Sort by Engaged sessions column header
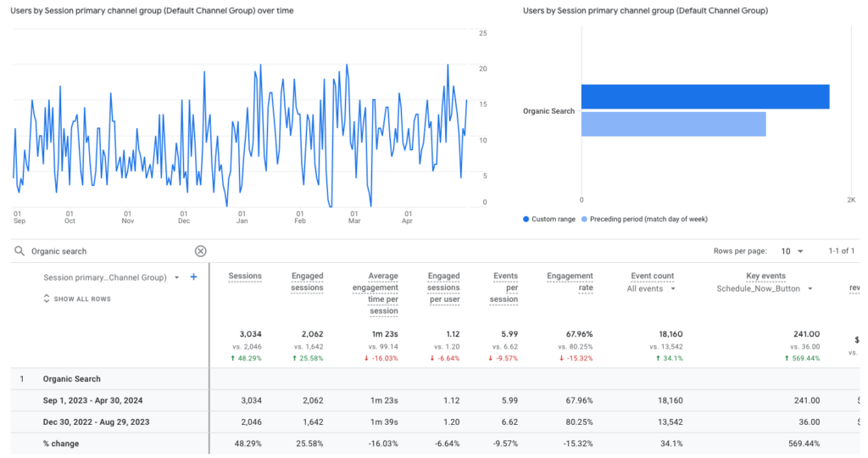The width and height of the screenshot is (868, 458). pos(307,282)
